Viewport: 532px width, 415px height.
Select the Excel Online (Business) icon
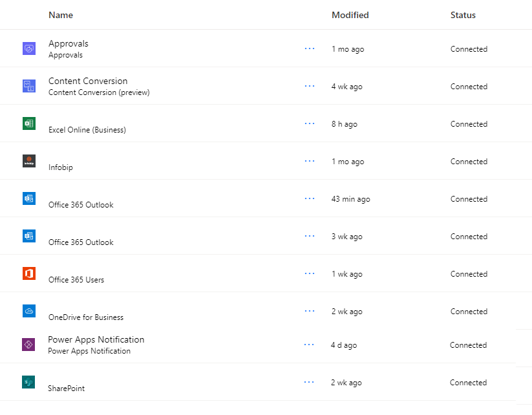click(x=28, y=123)
